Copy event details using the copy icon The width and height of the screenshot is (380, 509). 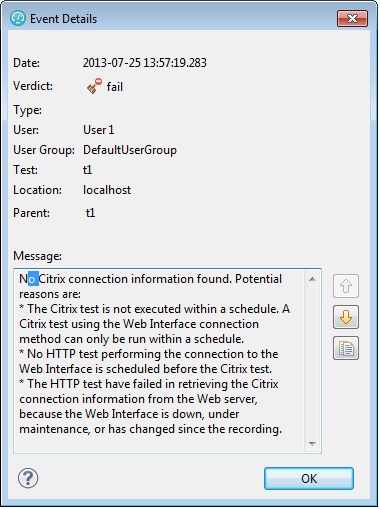[x=346, y=348]
